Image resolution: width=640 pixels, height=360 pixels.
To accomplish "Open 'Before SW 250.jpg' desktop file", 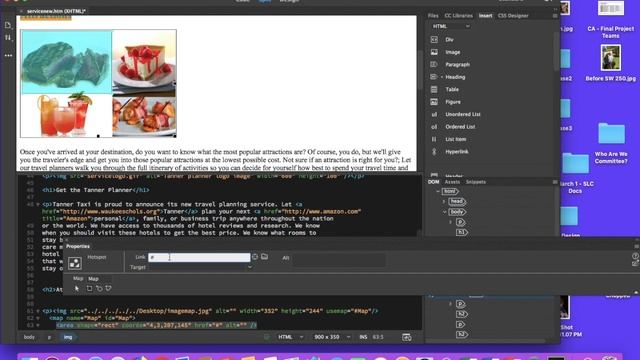I will [611, 63].
